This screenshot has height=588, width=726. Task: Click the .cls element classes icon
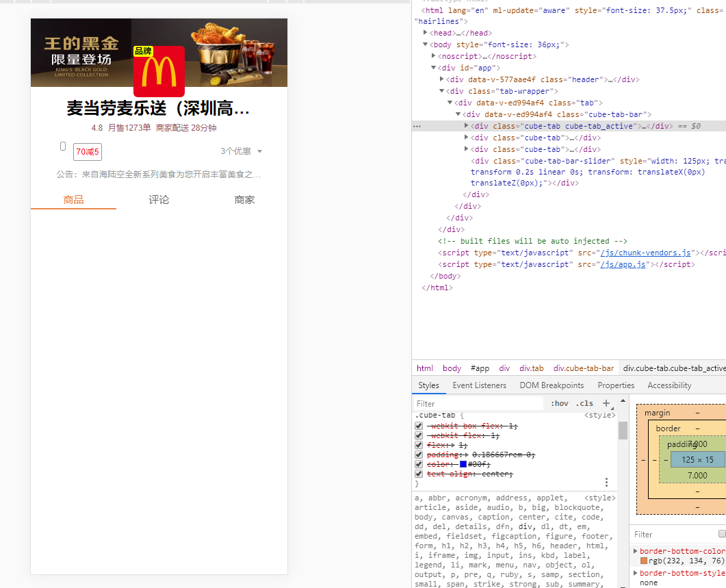coord(584,403)
